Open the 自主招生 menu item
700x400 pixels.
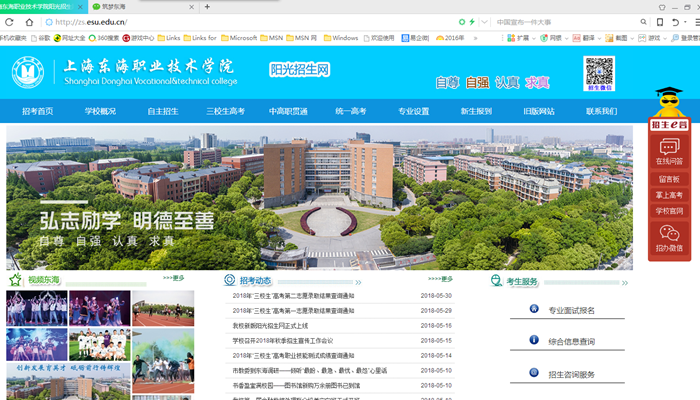coord(163,111)
